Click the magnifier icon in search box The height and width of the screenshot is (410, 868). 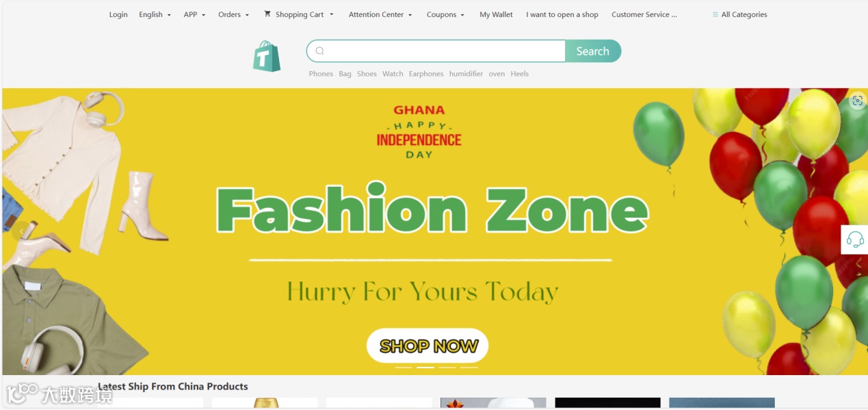[x=319, y=51]
